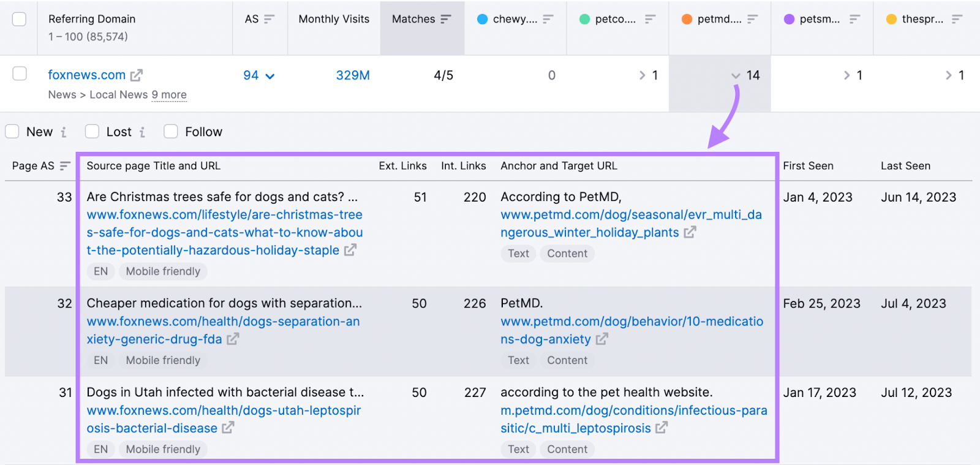Show 9 more categories

pyautogui.click(x=169, y=95)
